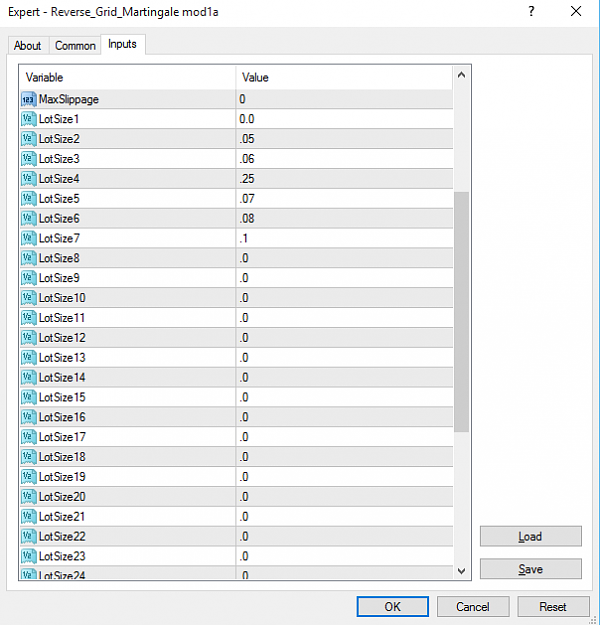Viewport: 600px width, 625px height.
Task: Click the LotSize4 variable name
Action: (59, 179)
